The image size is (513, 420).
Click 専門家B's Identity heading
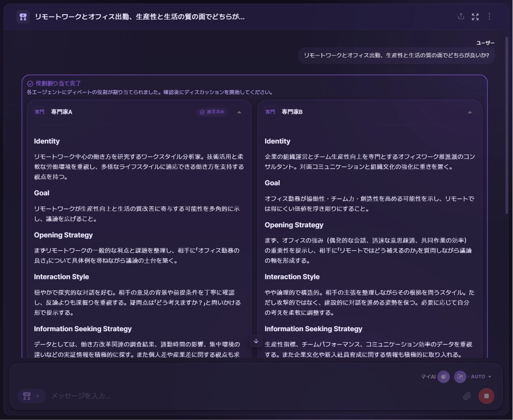(278, 141)
